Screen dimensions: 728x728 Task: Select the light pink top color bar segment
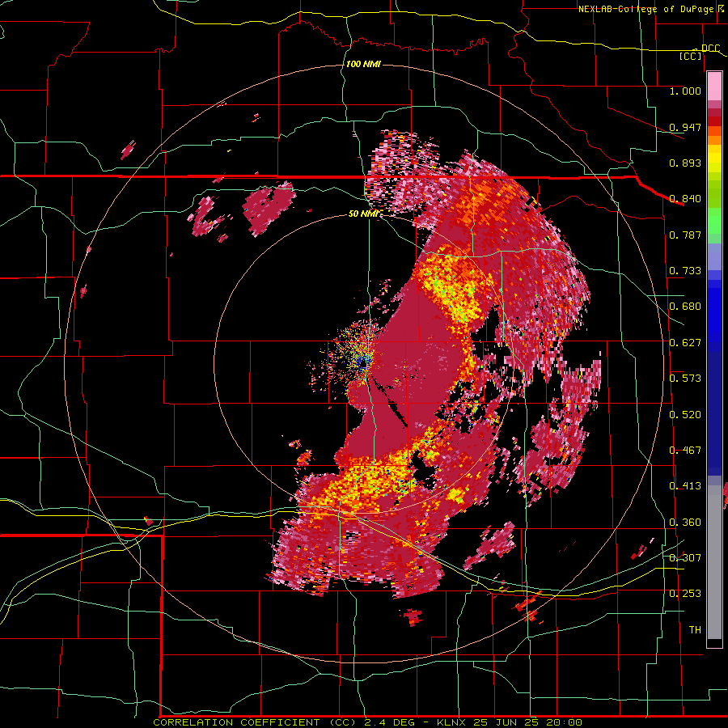714,87
